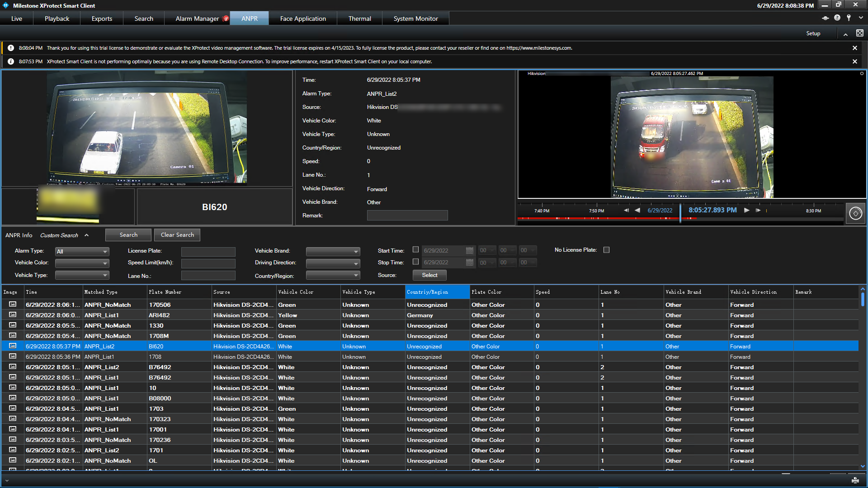Click the playback time 8:05:27.893 PM
This screenshot has height=488, width=868.
click(712, 210)
